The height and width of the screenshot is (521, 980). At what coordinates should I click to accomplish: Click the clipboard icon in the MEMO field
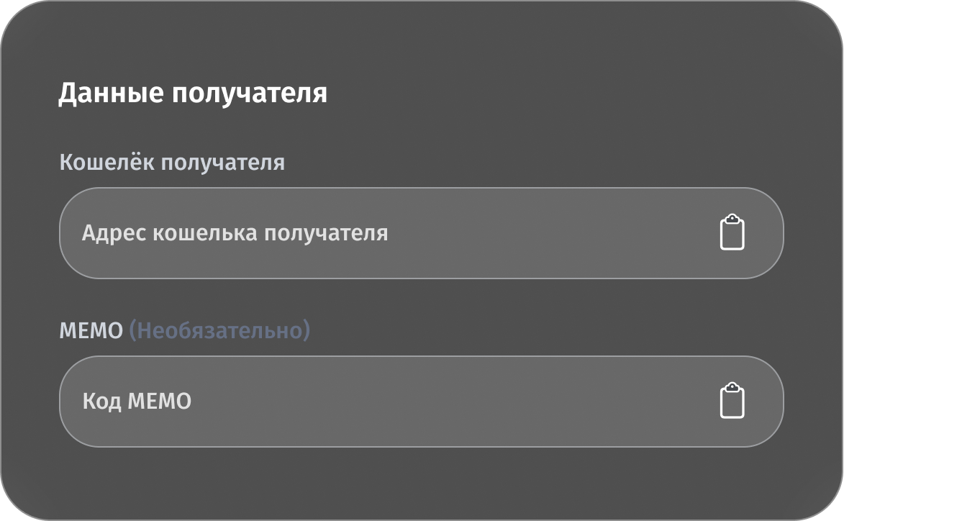point(733,402)
